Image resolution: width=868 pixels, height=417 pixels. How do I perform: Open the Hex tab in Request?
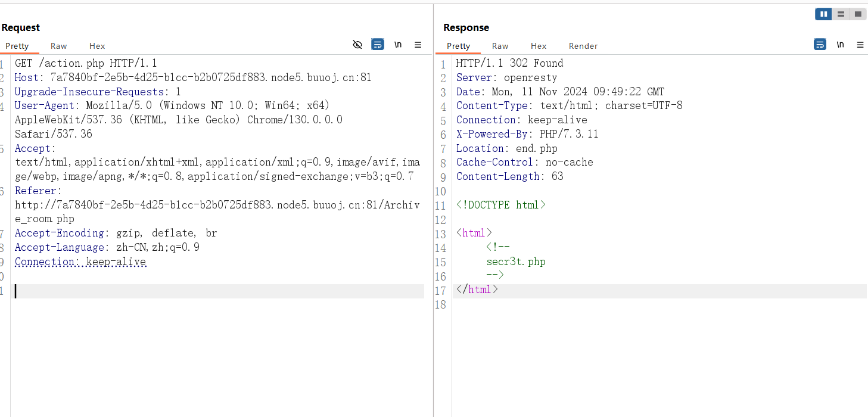[97, 46]
